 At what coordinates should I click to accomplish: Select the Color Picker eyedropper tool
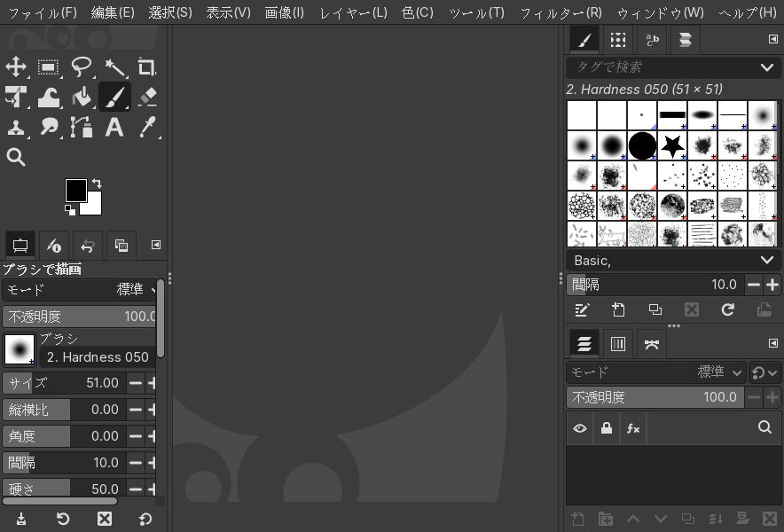tap(147, 127)
